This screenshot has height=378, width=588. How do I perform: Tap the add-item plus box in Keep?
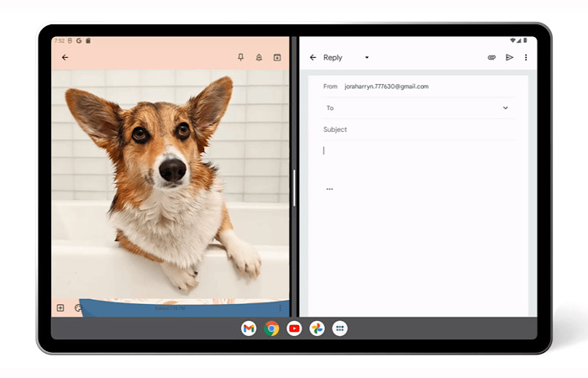point(60,308)
